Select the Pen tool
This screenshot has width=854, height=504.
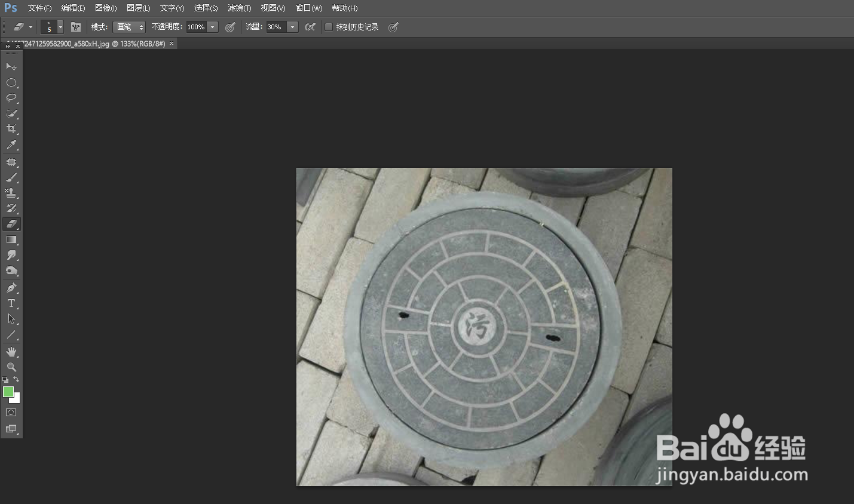[11, 288]
